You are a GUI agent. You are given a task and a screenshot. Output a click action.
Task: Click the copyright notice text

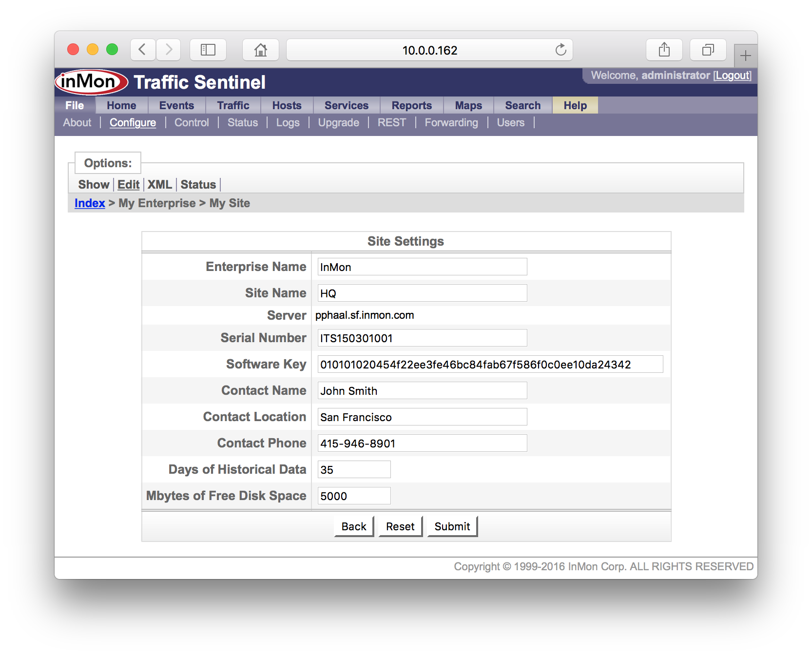[x=603, y=566]
